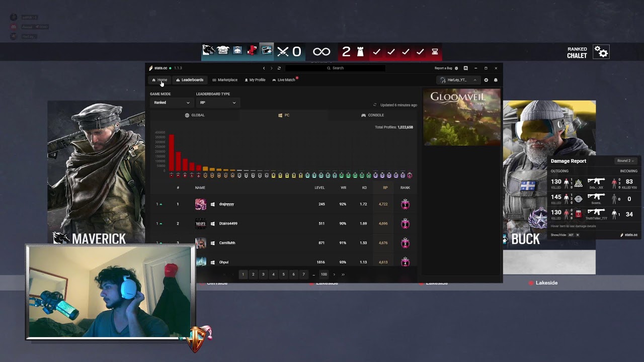Go to next leaderboard page arrow
Image resolution: width=644 pixels, height=362 pixels.
click(334, 275)
